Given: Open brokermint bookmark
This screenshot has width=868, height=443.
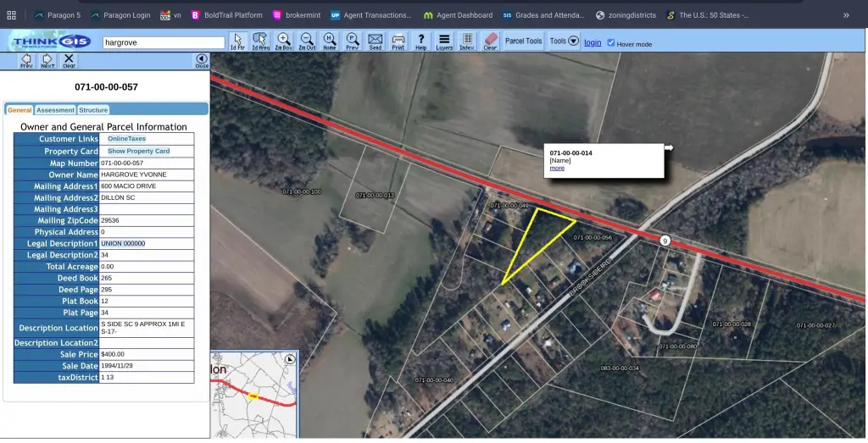Looking at the screenshot, I should click(x=298, y=15).
